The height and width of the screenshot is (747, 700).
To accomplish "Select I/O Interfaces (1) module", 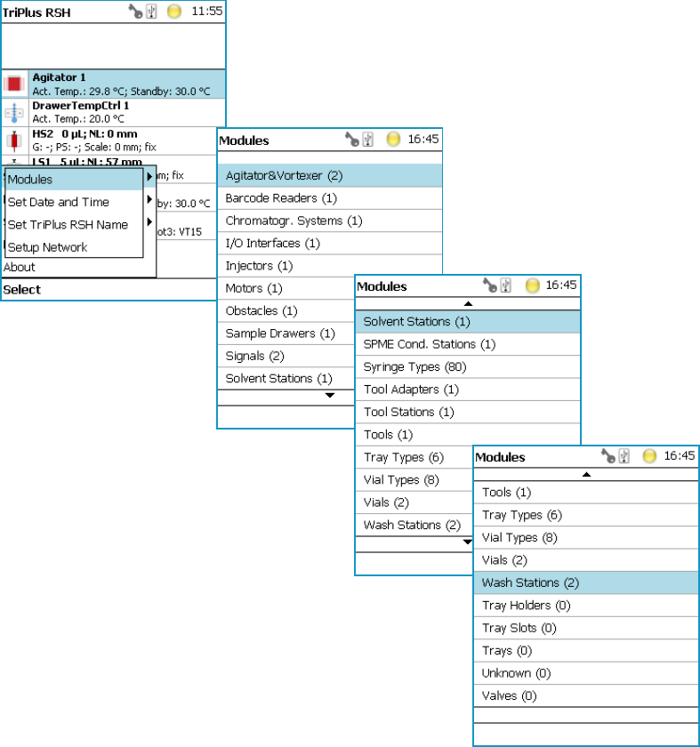I will [330, 244].
